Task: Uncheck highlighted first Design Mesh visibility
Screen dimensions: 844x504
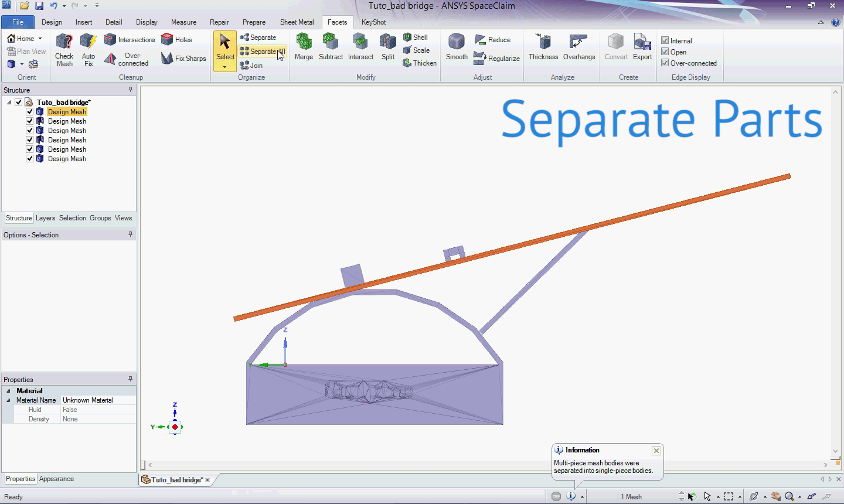Action: click(x=30, y=111)
